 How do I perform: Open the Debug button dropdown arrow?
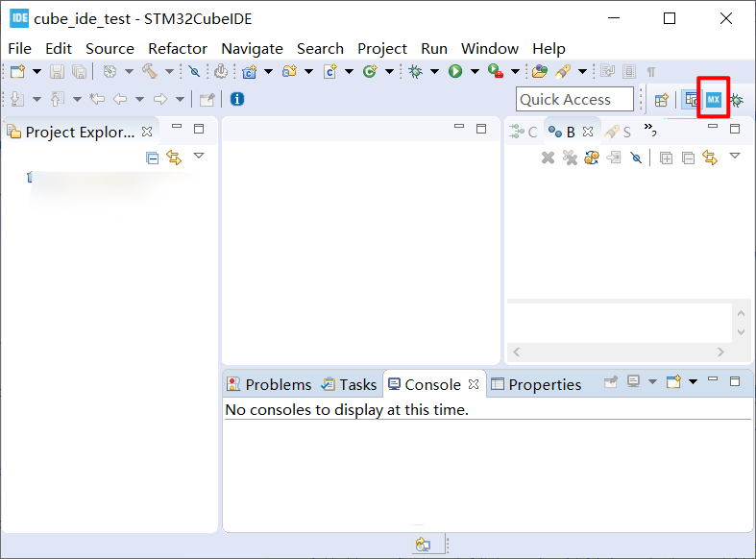point(434,71)
